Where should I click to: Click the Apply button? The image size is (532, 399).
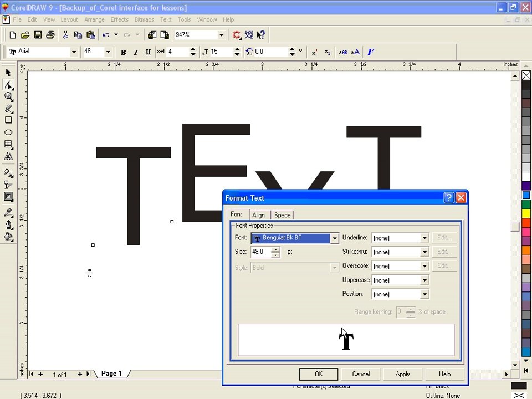coord(403,374)
